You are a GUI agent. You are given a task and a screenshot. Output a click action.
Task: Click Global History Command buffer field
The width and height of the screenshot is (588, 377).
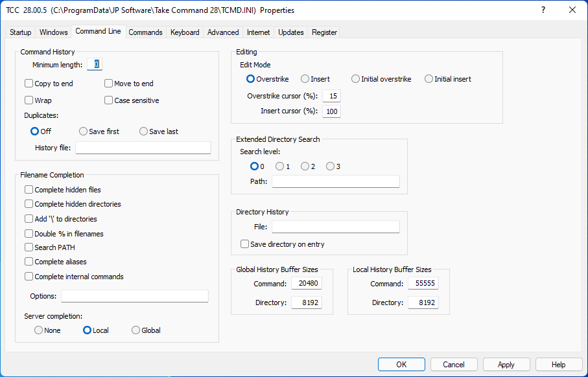(307, 283)
